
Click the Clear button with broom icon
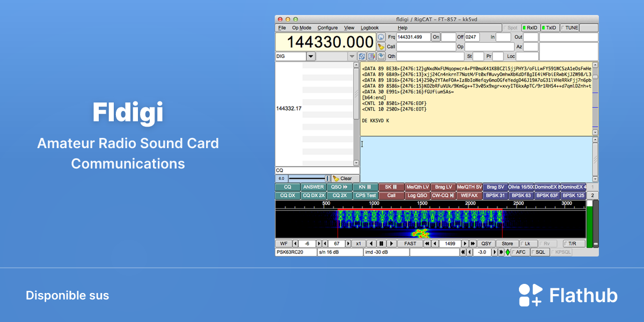pos(342,178)
